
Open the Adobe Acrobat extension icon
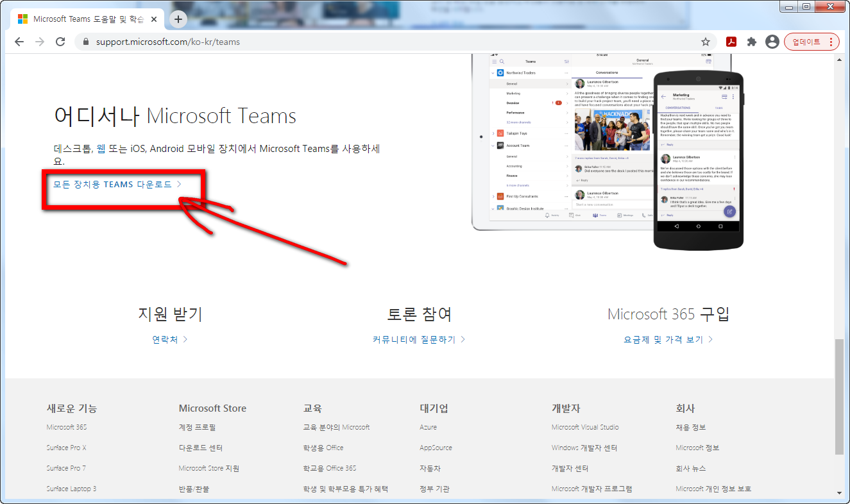click(x=731, y=42)
